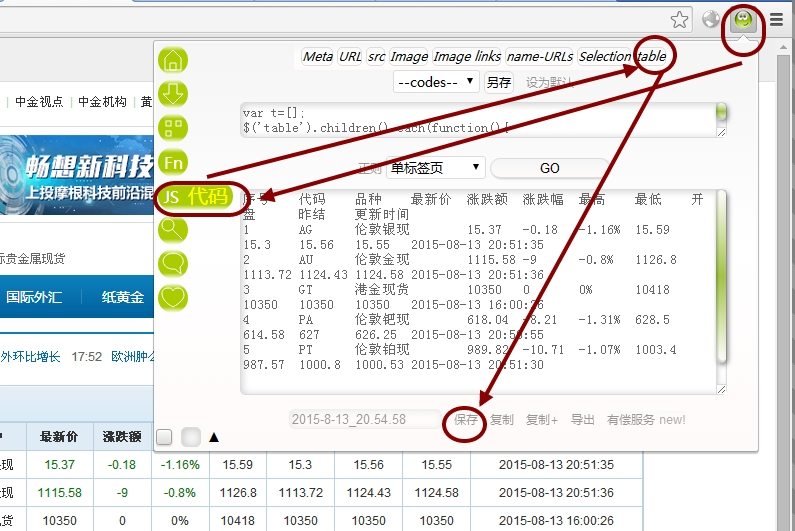Open the news link 欧洲肿
This screenshot has width=795, height=531.
[x=133, y=357]
